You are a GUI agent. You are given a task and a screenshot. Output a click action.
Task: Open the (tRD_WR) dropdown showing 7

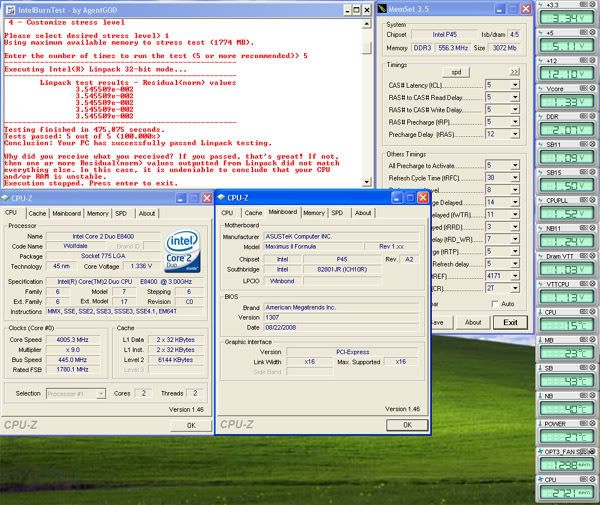point(515,239)
